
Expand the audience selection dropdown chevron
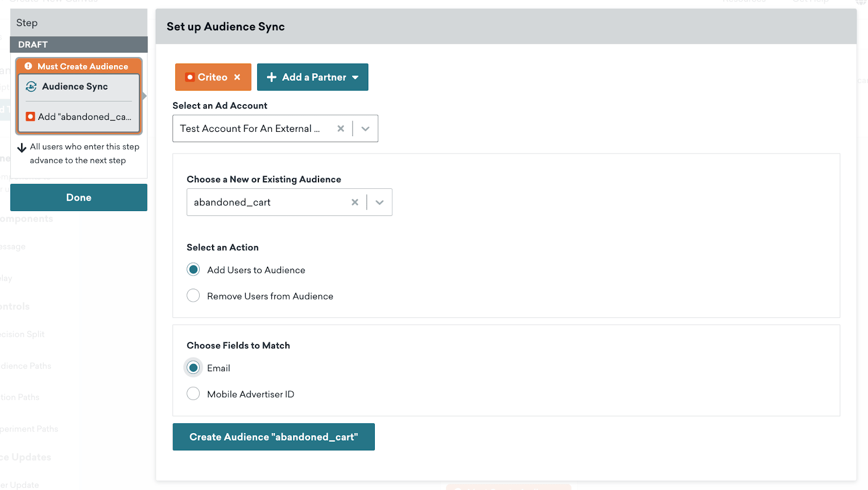[x=380, y=202]
